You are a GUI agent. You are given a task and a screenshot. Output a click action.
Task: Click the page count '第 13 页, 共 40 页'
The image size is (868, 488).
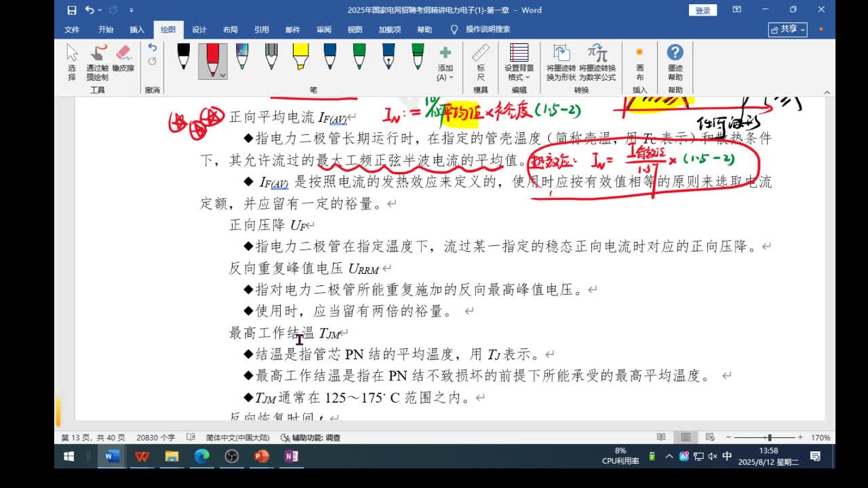(x=93, y=438)
